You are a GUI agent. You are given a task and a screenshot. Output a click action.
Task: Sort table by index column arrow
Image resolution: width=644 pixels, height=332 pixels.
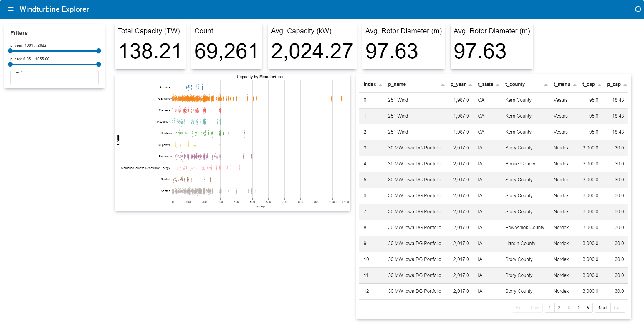380,85
